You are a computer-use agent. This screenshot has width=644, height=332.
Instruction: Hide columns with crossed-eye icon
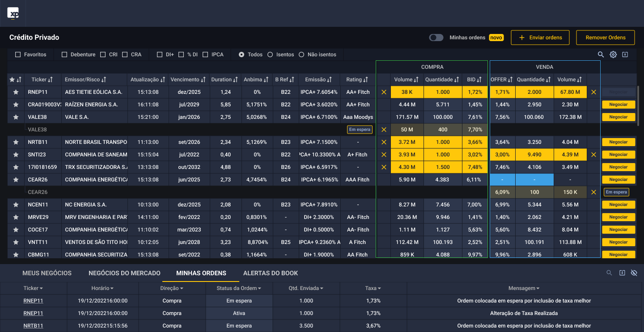(634, 273)
